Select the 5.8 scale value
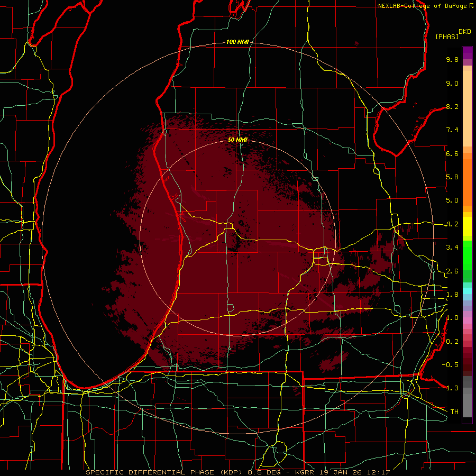The width and height of the screenshot is (476, 476). [452, 177]
